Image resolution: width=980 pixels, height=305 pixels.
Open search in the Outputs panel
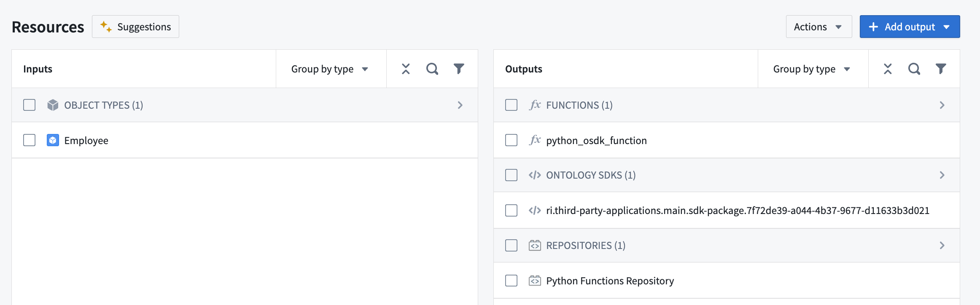(x=914, y=69)
